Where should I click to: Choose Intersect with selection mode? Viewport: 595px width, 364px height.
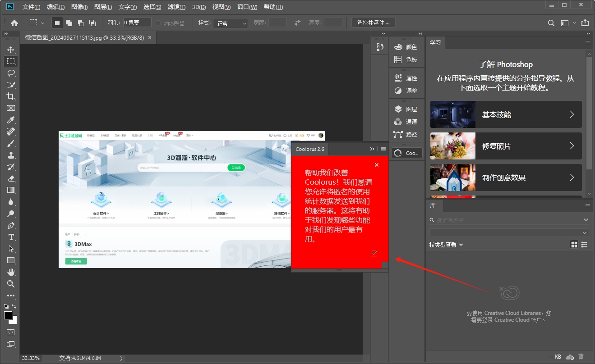tap(92, 23)
